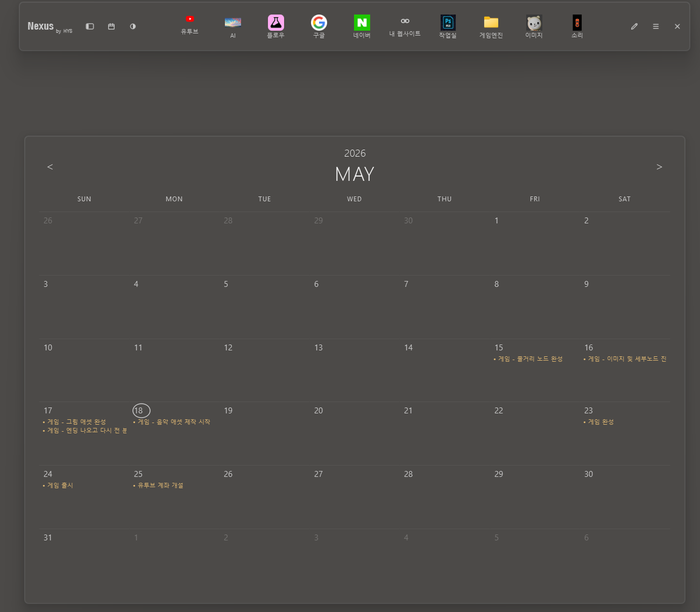Open the 구글 Google shortcut
The height and width of the screenshot is (612, 700).
[x=319, y=26]
